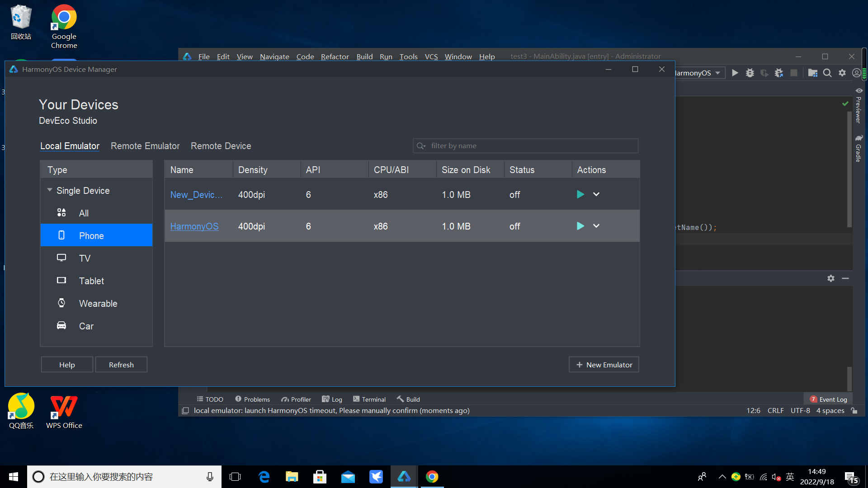Viewport: 868px width, 488px height.
Task: Open the VCS menu
Action: (x=431, y=56)
